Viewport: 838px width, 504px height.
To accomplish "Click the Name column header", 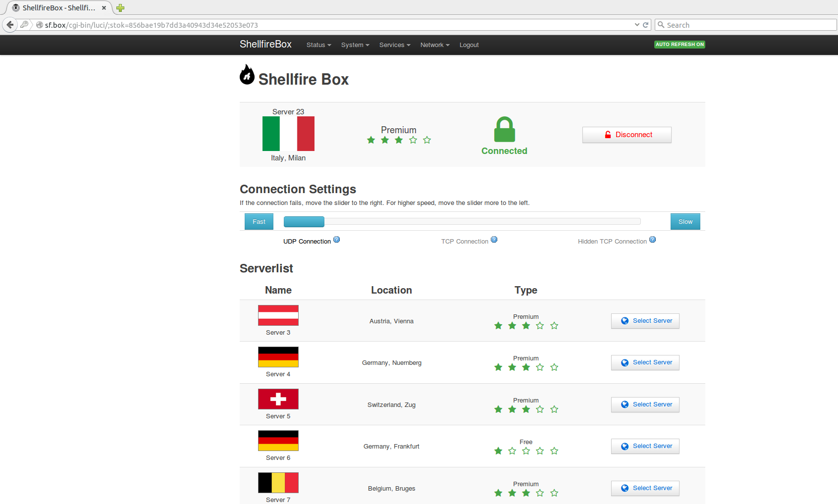I will [278, 290].
